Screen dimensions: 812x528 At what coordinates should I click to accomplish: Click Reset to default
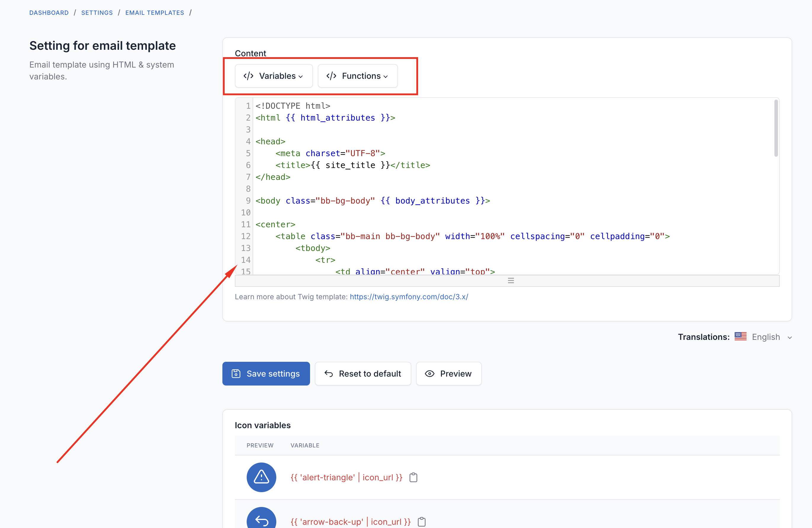tap(363, 373)
